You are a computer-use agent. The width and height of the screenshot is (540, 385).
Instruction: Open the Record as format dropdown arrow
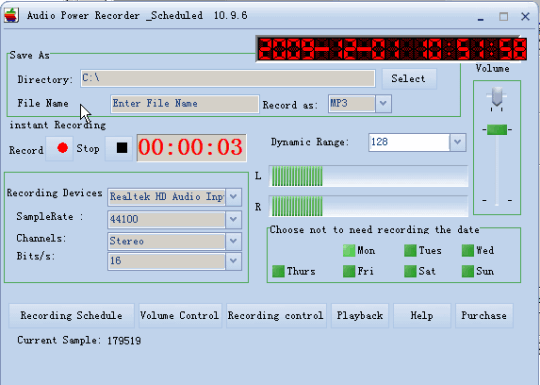[383, 103]
